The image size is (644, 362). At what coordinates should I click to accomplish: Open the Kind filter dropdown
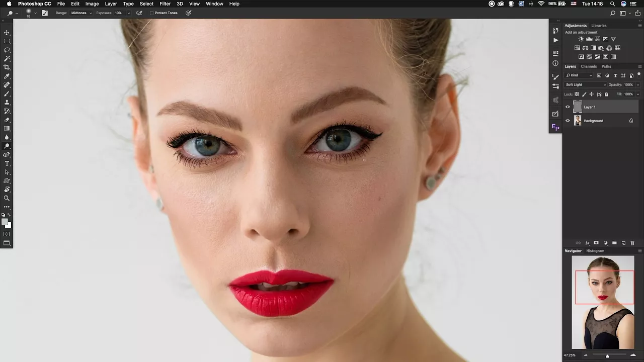click(x=579, y=75)
